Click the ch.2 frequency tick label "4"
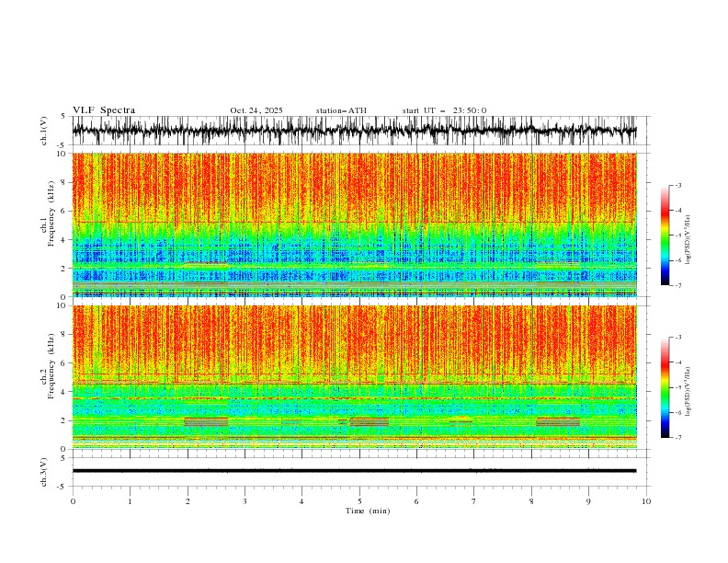Image resolution: width=728 pixels, height=563 pixels. point(64,392)
